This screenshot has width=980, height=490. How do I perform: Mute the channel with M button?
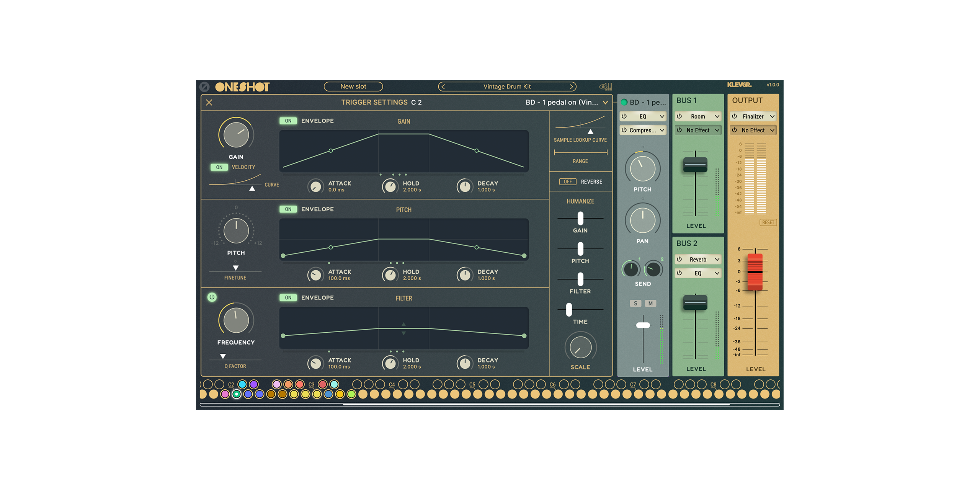coord(650,304)
